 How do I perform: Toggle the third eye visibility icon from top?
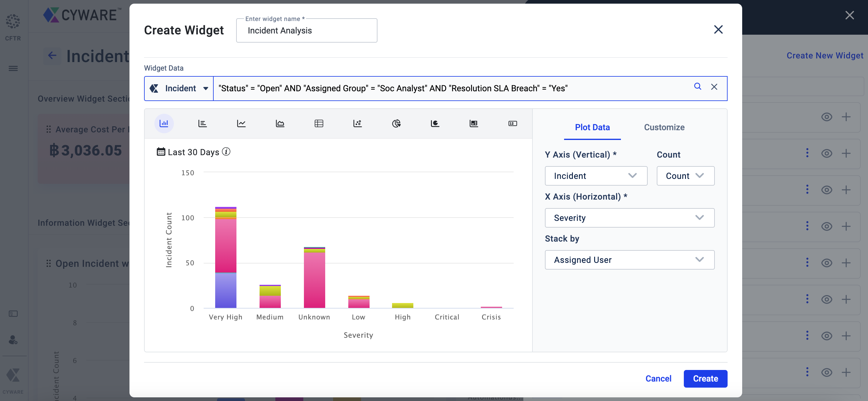(827, 190)
